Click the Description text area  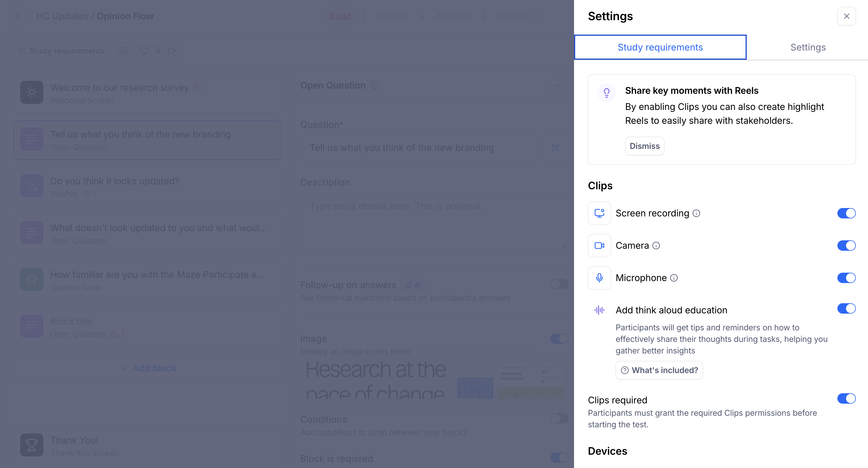click(x=434, y=221)
